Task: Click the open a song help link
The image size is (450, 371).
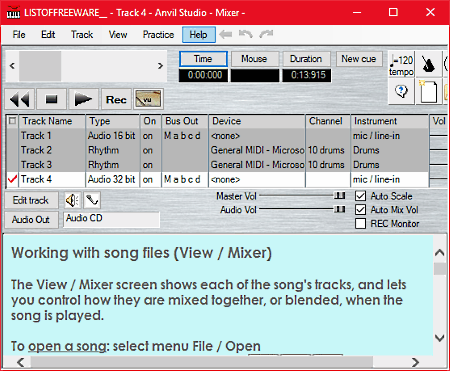Action: 67,346
